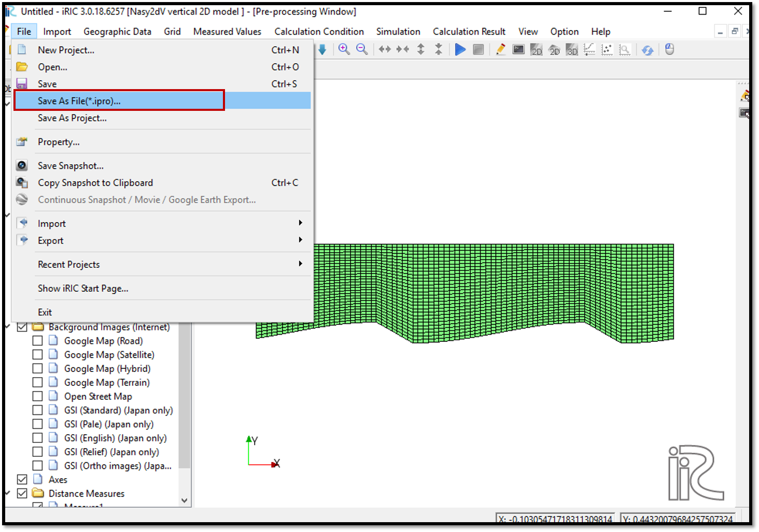Enable the Google Map (Satellite) checkbox

(37, 355)
